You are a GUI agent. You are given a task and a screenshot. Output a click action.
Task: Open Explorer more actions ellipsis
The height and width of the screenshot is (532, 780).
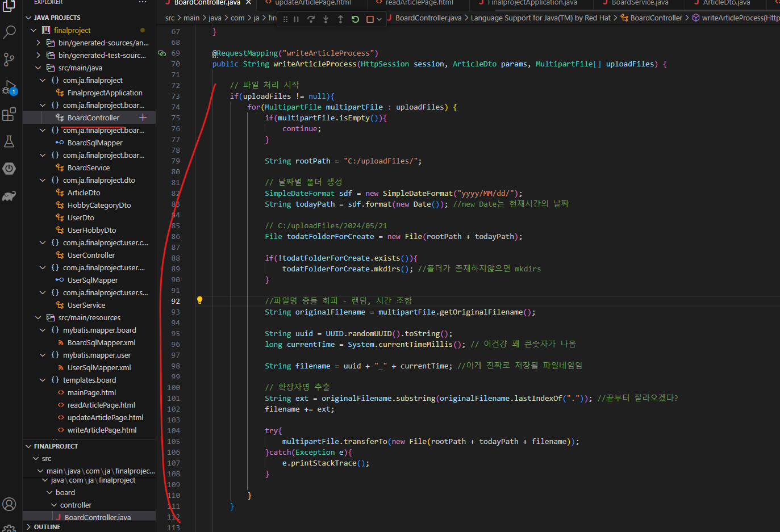pyautogui.click(x=143, y=2)
